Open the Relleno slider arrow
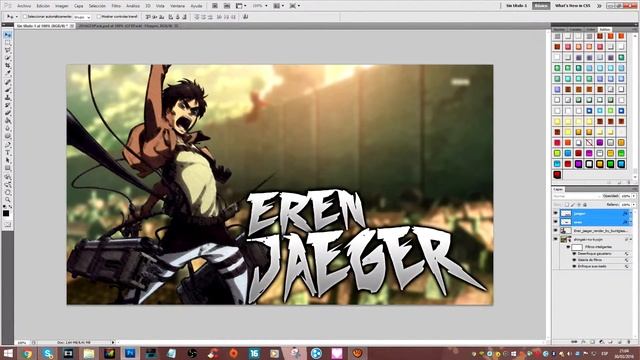 coord(633,204)
